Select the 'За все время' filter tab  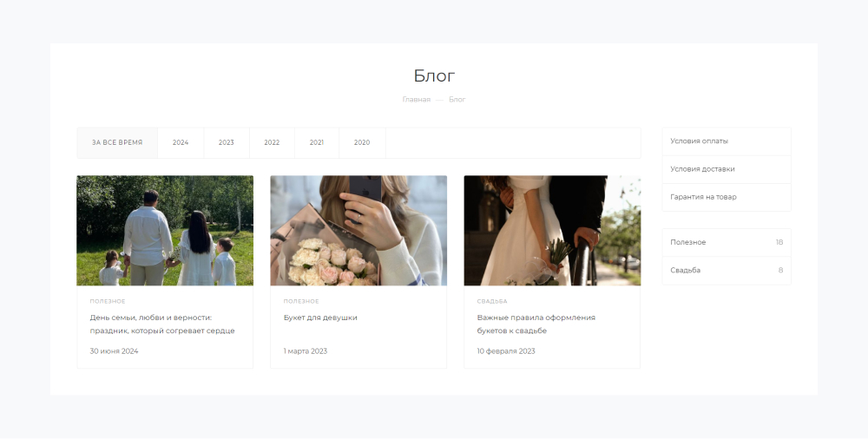coord(117,142)
